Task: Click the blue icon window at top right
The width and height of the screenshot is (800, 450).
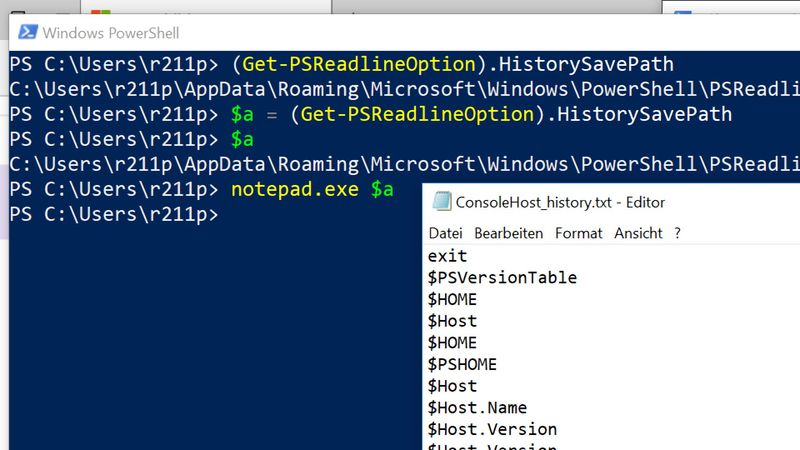Action: 684,12
